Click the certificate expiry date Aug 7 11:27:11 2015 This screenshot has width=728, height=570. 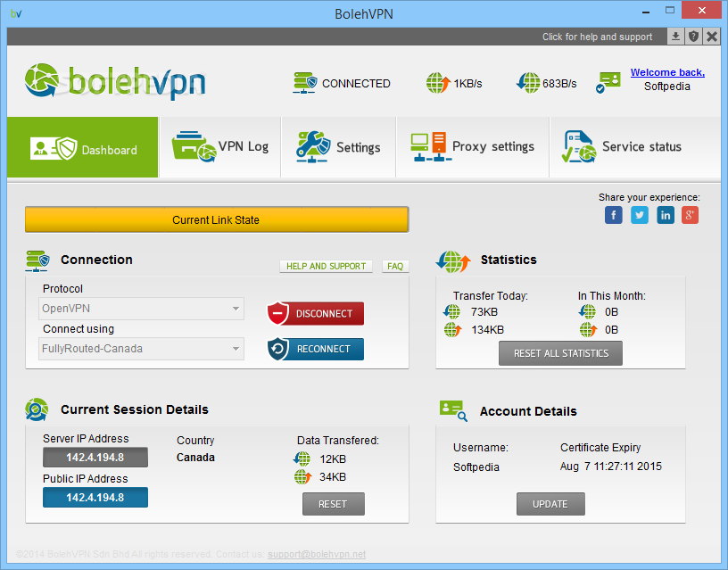(611, 467)
